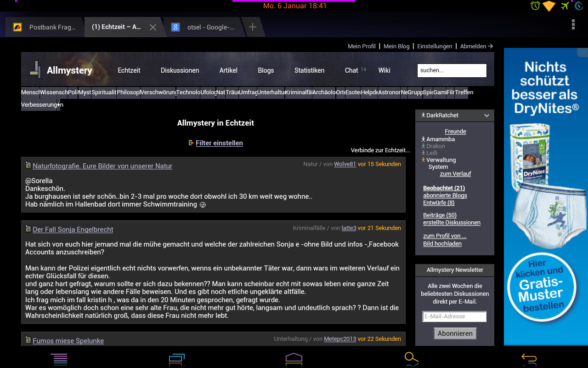Click the filter icon next to Filter einstellen

(x=191, y=143)
